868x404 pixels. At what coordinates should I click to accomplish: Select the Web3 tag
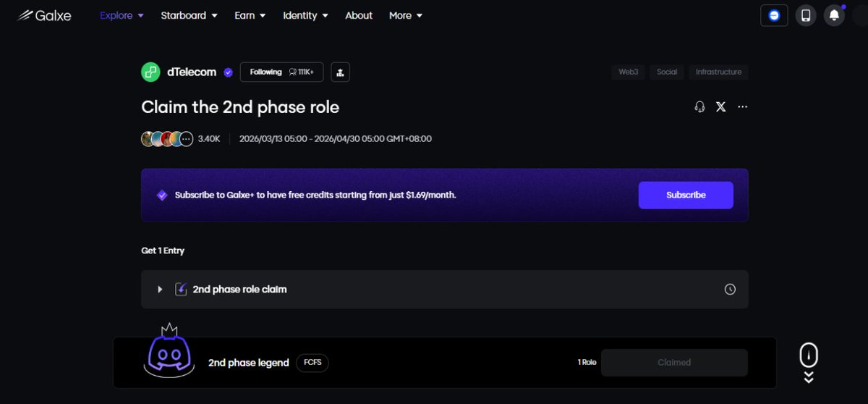[629, 72]
